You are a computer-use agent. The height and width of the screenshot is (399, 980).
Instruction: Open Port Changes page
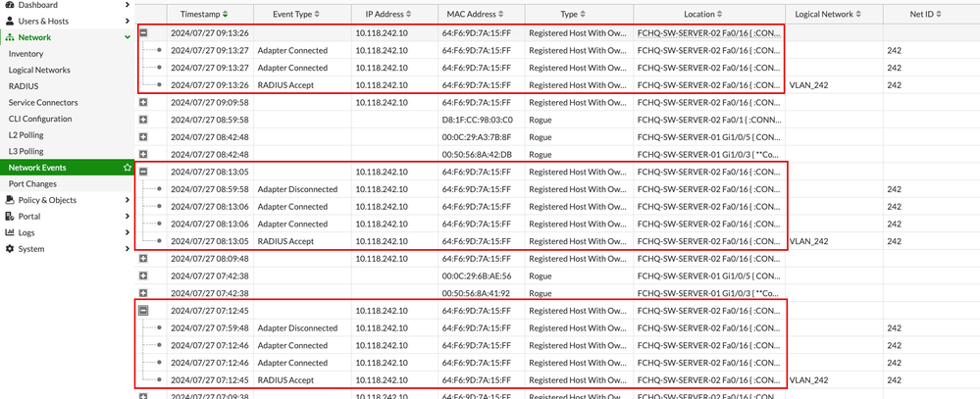pos(32,183)
